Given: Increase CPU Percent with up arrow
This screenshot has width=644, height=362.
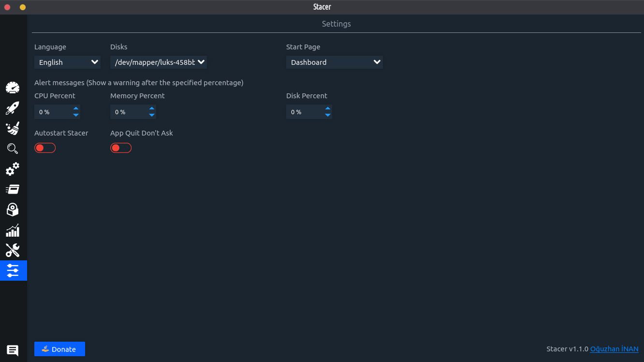Looking at the screenshot, I should [x=76, y=108].
